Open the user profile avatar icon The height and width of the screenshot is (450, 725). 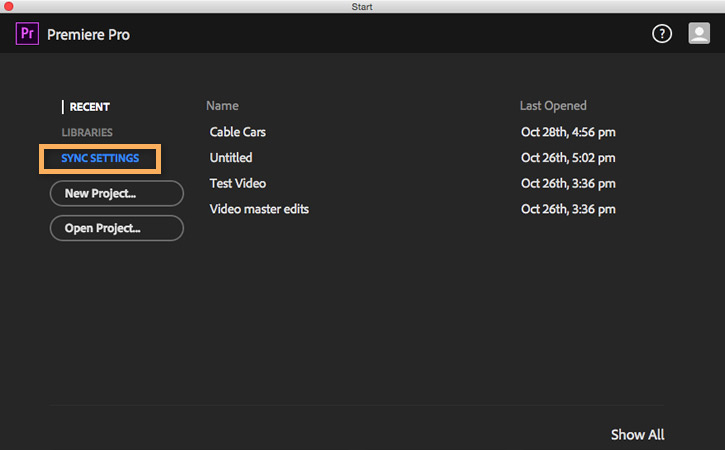pos(699,34)
